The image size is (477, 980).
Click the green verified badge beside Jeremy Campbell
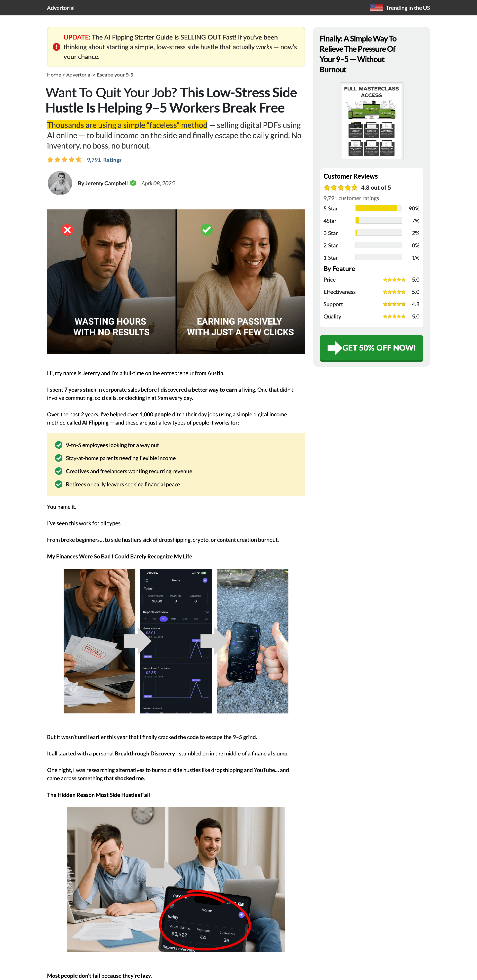coord(133,183)
